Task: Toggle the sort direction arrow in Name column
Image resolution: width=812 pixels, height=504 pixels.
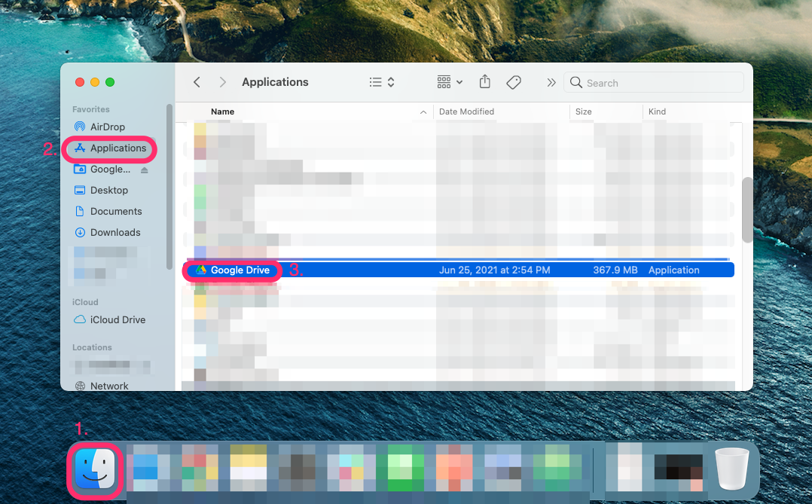Action: (x=423, y=112)
